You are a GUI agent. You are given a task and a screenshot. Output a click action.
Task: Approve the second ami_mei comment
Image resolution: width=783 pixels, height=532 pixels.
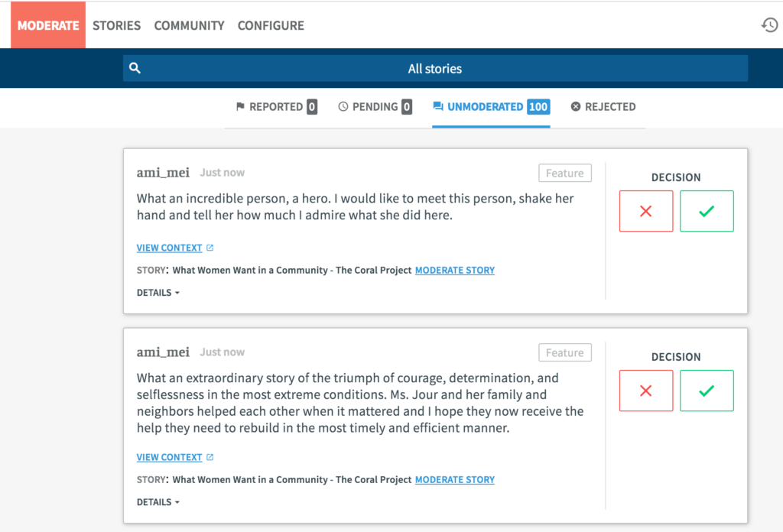click(707, 391)
